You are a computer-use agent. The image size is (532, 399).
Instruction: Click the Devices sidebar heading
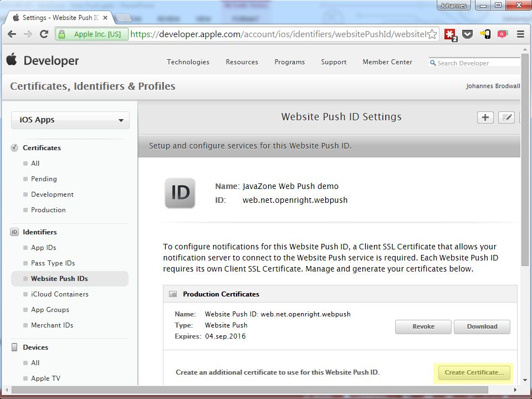35,347
